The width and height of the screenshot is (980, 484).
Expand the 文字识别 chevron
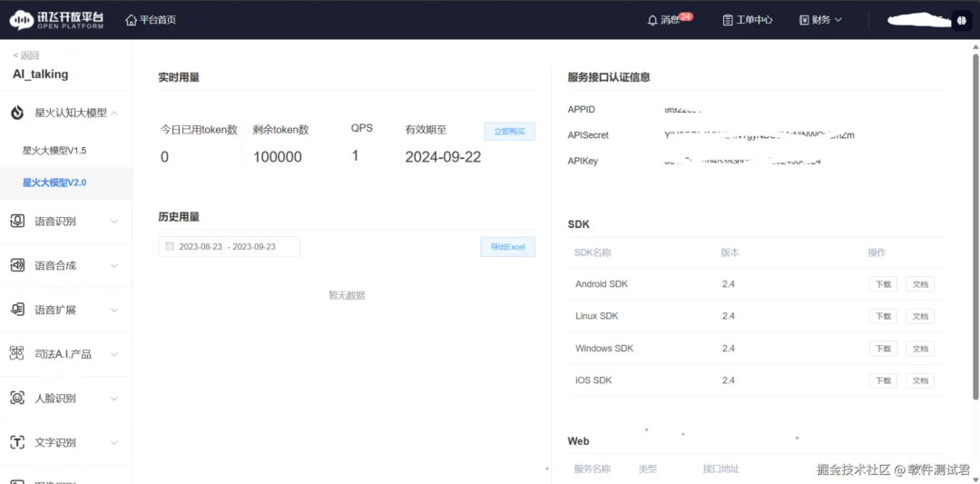[114, 443]
